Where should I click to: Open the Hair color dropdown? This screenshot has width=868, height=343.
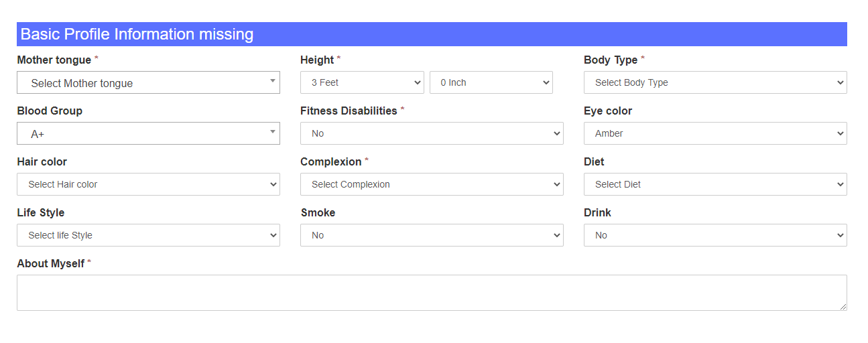148,184
